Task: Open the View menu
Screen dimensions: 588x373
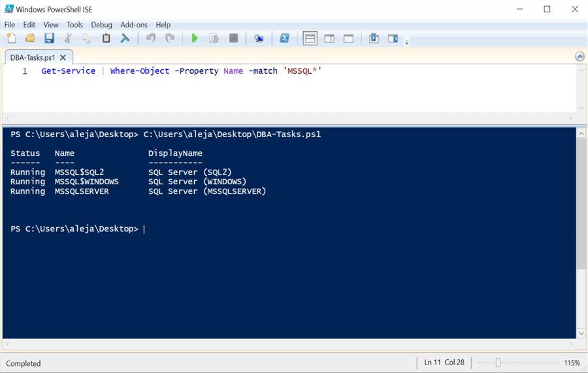Action: coord(50,25)
